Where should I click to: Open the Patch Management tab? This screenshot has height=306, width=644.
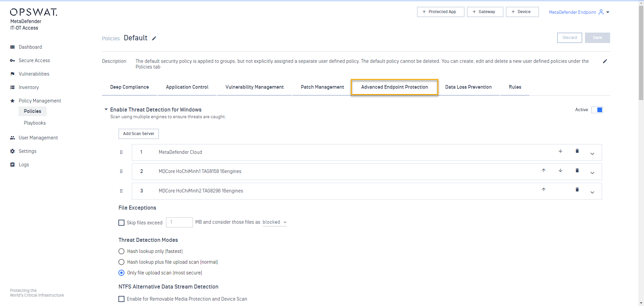pos(322,87)
